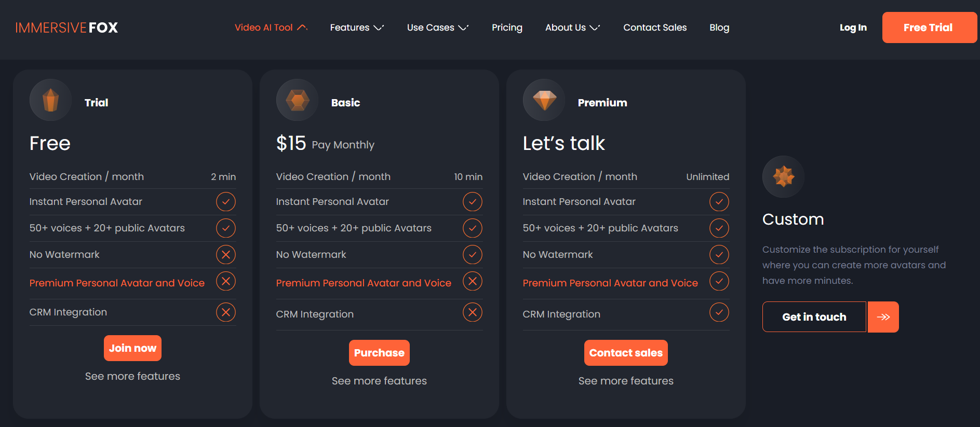Click the Premium 50+ voices checkmark icon
Screen dimensions: 980x427
719,228
